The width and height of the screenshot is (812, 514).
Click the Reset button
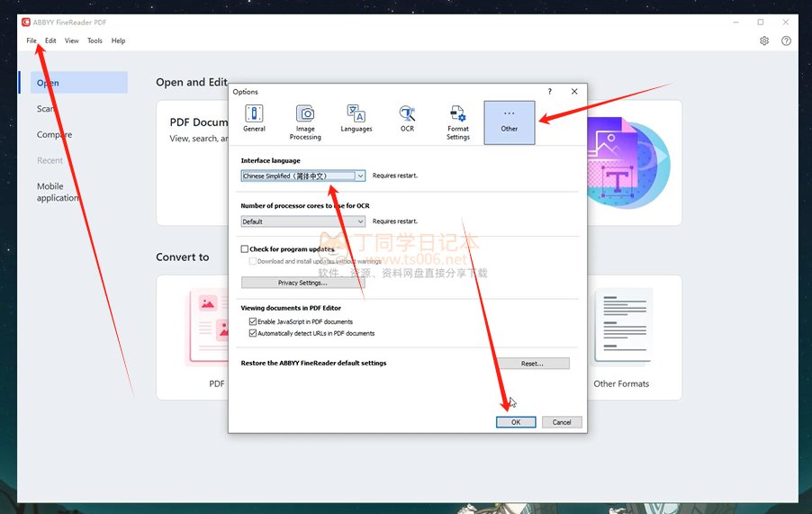pos(532,364)
